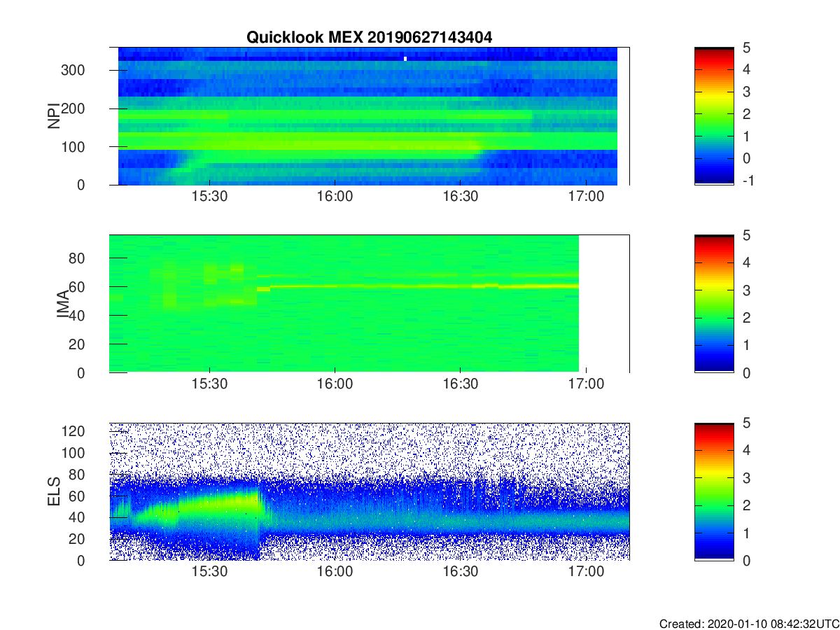Click the 4 label on ELS color bar

pos(745,451)
